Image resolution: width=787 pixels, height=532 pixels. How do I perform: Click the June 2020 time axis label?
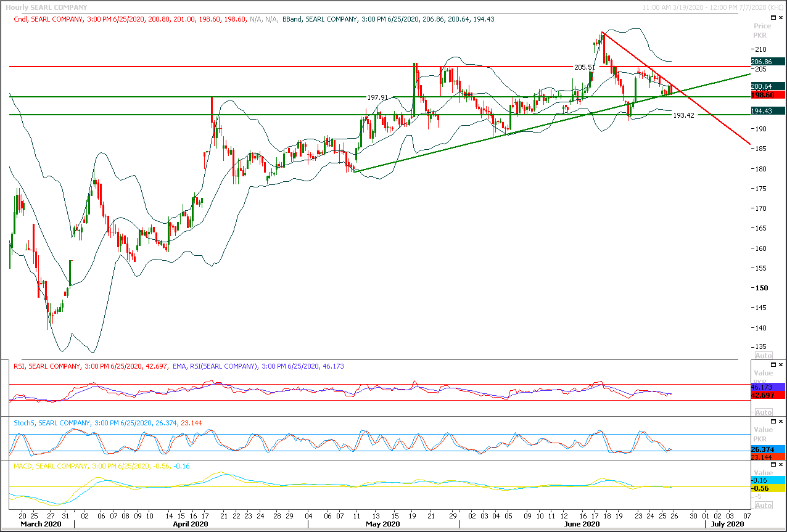(582, 524)
